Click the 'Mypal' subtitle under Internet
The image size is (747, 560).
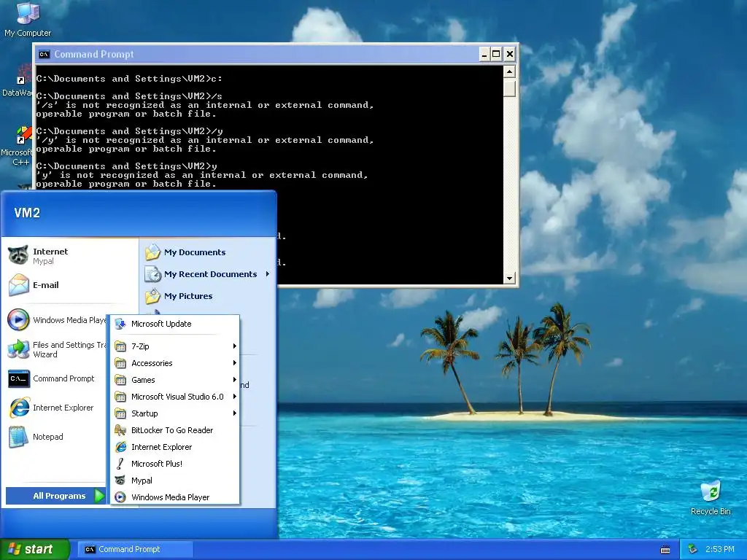tap(43, 262)
